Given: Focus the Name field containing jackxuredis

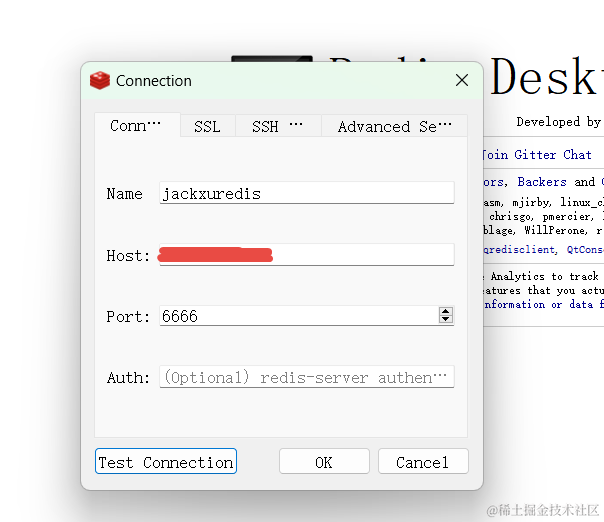Looking at the screenshot, I should 307,193.
